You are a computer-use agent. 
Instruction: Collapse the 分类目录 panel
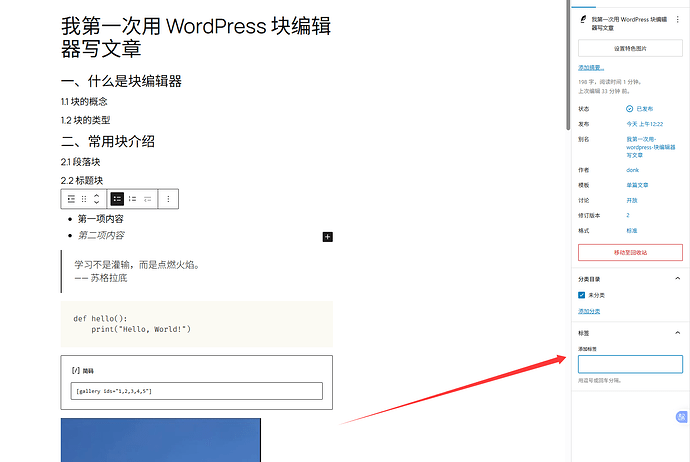click(x=678, y=279)
